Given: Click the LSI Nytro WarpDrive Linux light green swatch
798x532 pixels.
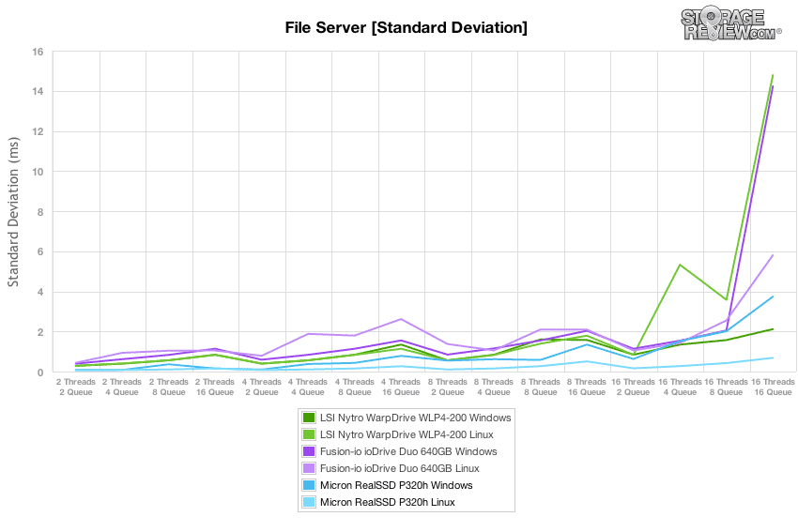Looking at the screenshot, I should coord(309,434).
